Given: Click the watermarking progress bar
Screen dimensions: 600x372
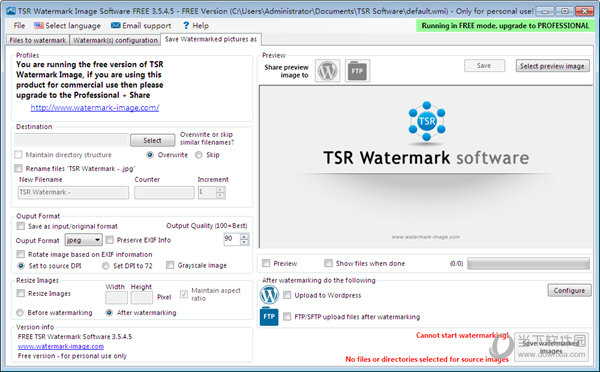Looking at the screenshot, I should (x=528, y=263).
